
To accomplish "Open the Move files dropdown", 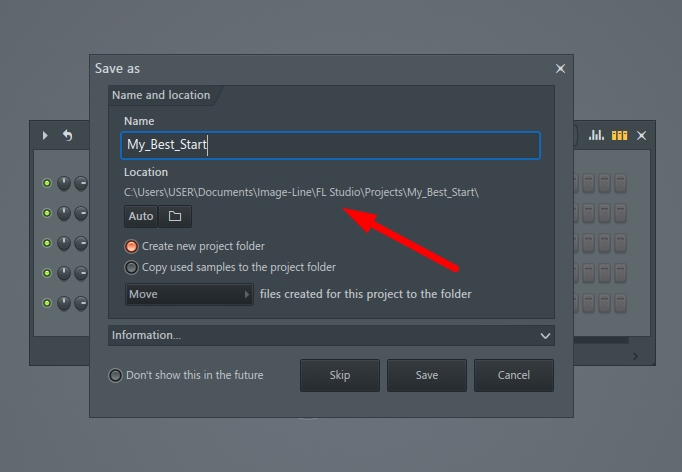I will (189, 294).
